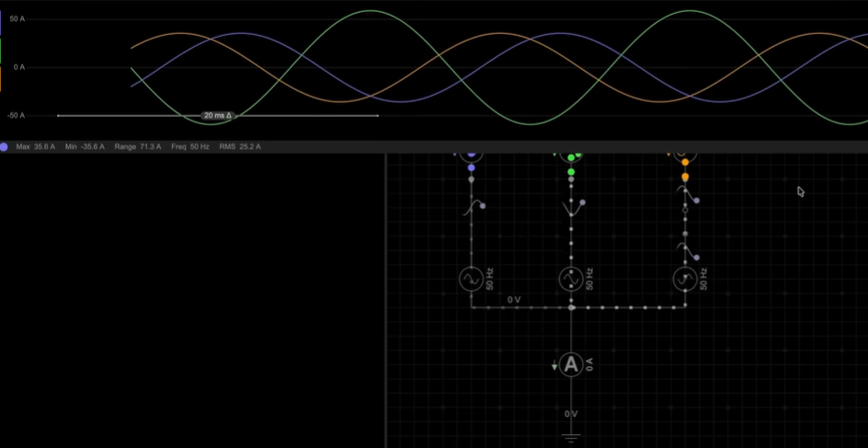This screenshot has height=448, width=868.
Task: Click the 20 ms Δ time span marker
Action: 218,116
